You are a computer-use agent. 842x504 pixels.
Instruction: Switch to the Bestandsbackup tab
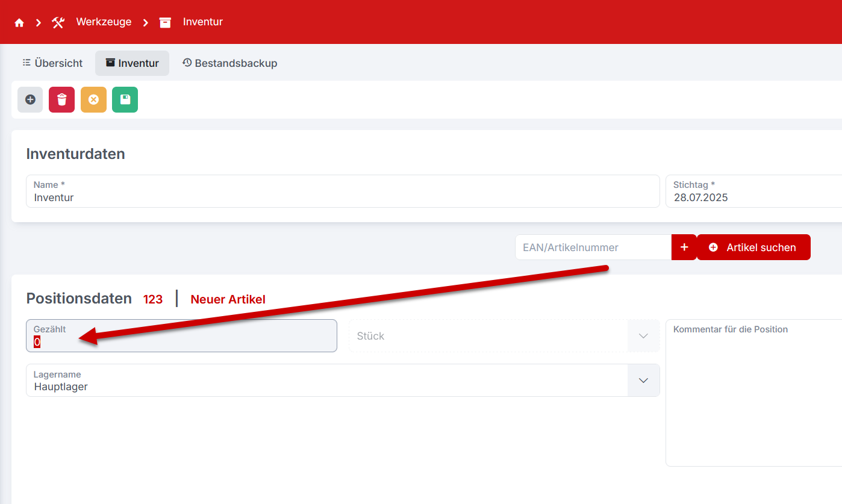[229, 63]
